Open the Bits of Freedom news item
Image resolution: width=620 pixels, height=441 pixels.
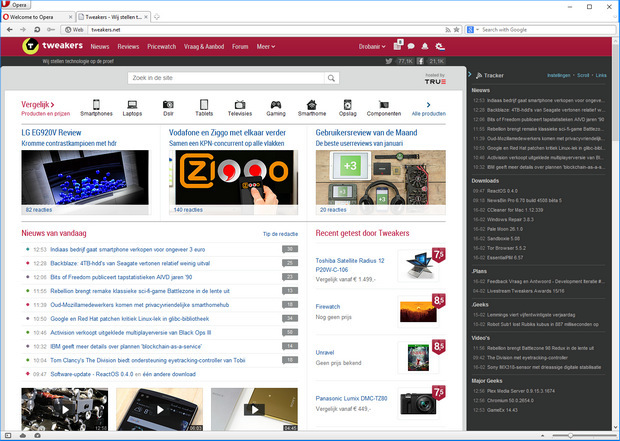click(121, 277)
